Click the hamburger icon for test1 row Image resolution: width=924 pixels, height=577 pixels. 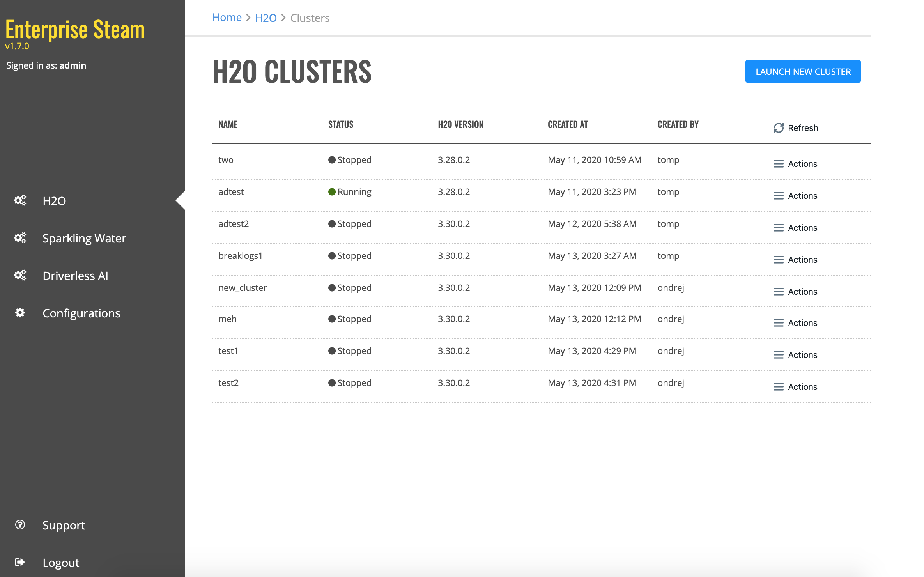779,355
